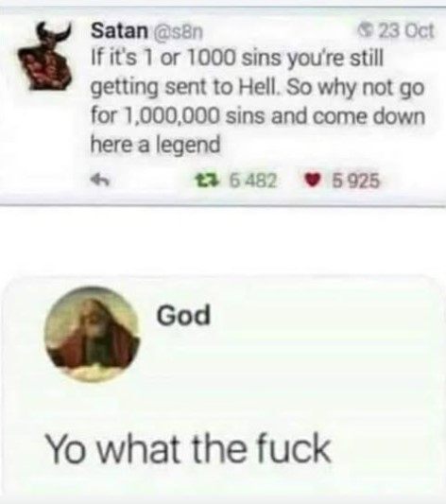Click the Satan display name

[x=119, y=31]
